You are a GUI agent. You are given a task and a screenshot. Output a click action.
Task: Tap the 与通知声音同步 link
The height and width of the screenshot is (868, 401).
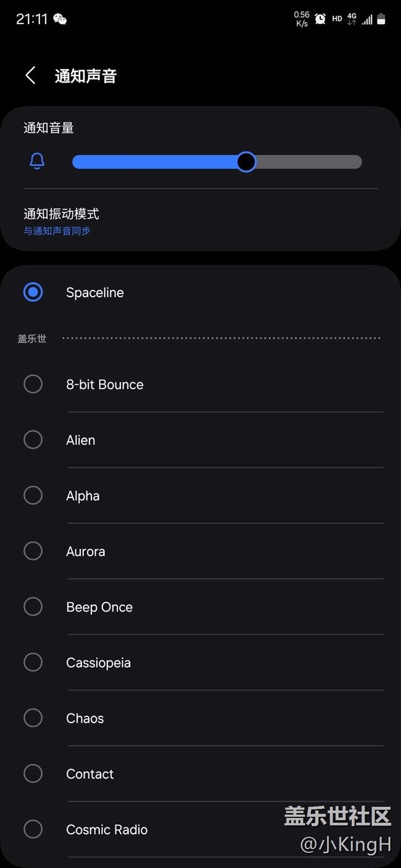[57, 231]
